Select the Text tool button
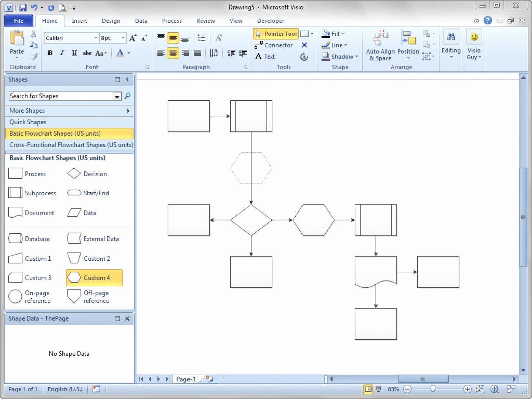532x399 pixels. click(x=265, y=57)
